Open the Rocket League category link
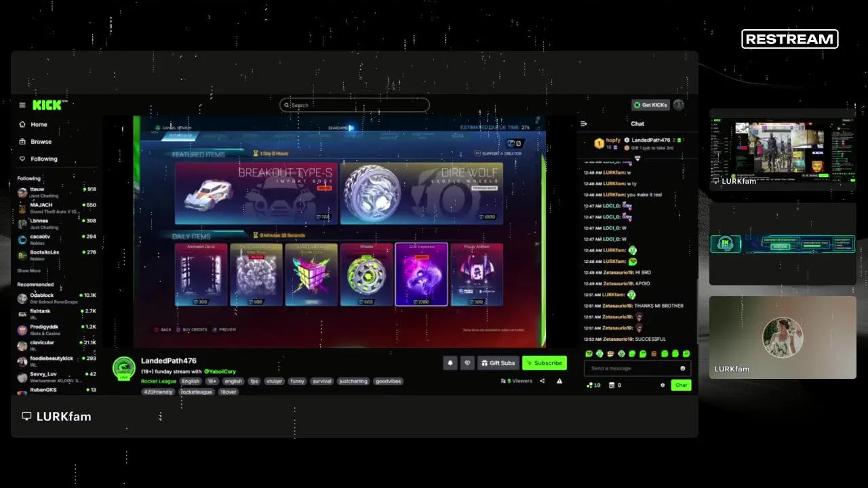868x488 pixels. pyautogui.click(x=159, y=381)
